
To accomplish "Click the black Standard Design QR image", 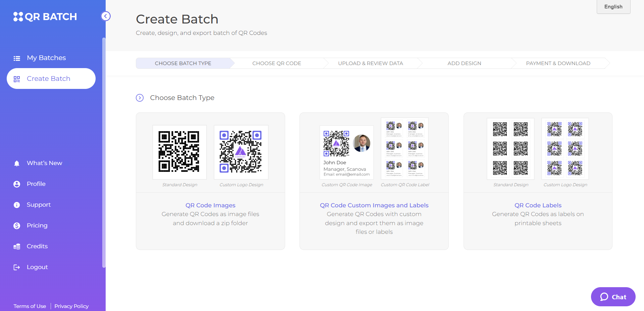I will tap(179, 152).
